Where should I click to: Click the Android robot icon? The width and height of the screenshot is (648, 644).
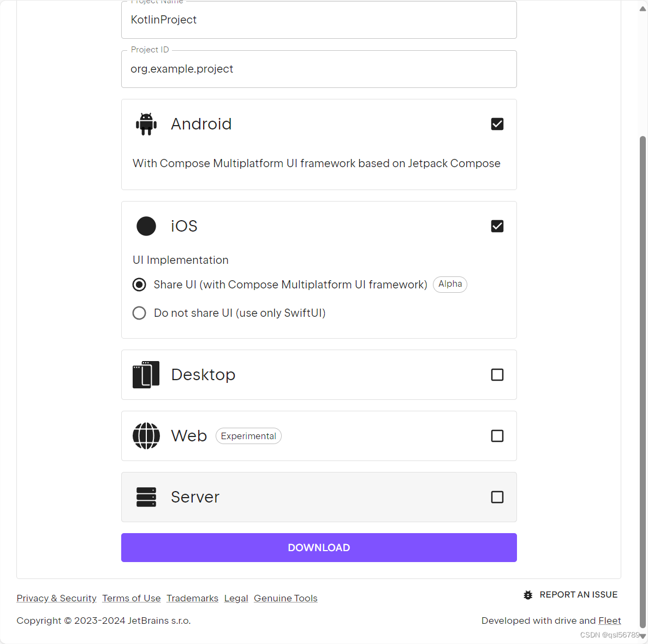pos(146,123)
